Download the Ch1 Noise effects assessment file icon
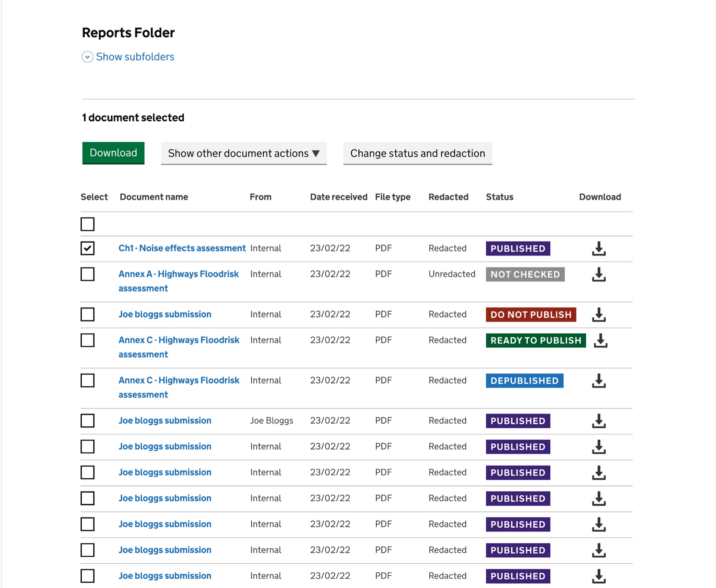This screenshot has height=588, width=716. (x=599, y=248)
